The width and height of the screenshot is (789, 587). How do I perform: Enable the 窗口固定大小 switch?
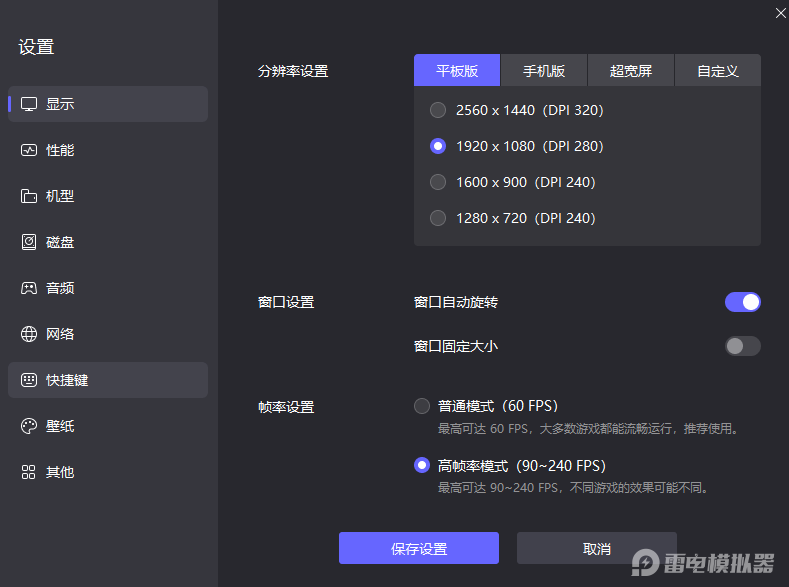743,346
